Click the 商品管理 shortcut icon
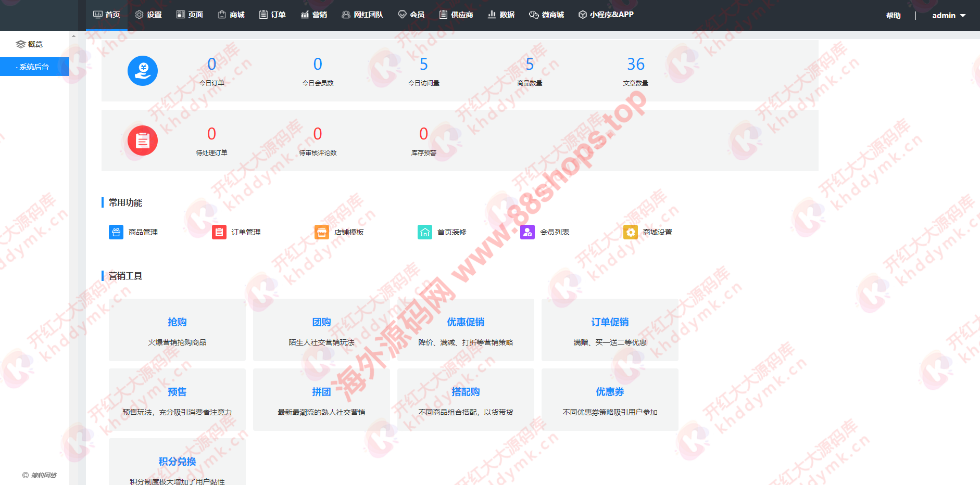The height and width of the screenshot is (485, 980). click(x=116, y=232)
